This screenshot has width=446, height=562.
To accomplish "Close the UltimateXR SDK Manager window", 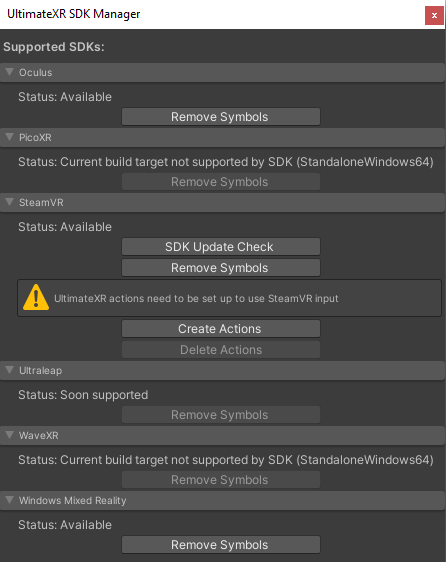I will 434,15.
